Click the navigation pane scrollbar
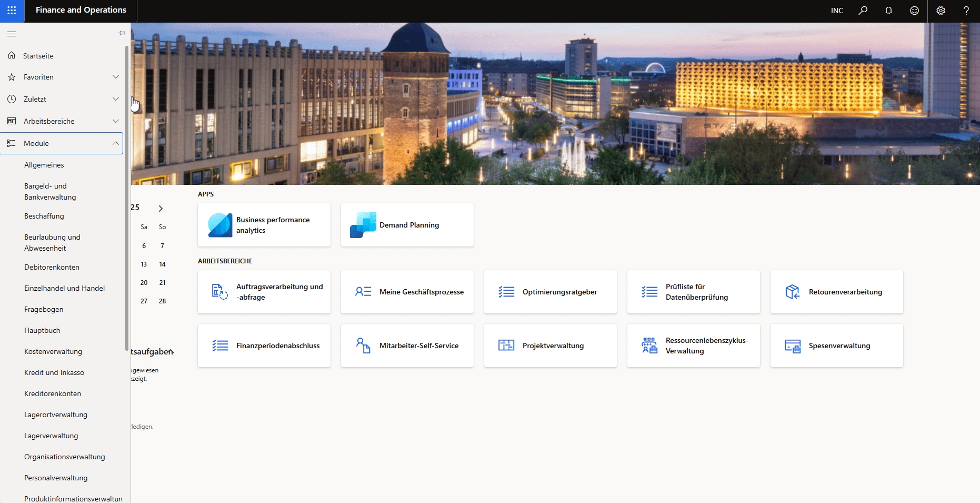The height and width of the screenshot is (503, 980). click(x=126, y=198)
